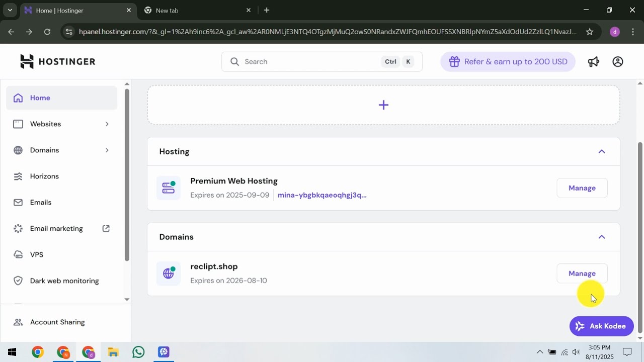Open the mina-ybgbkqaeoqhgj3q hosting link
Viewport: 644px width, 362px height.
pyautogui.click(x=322, y=195)
